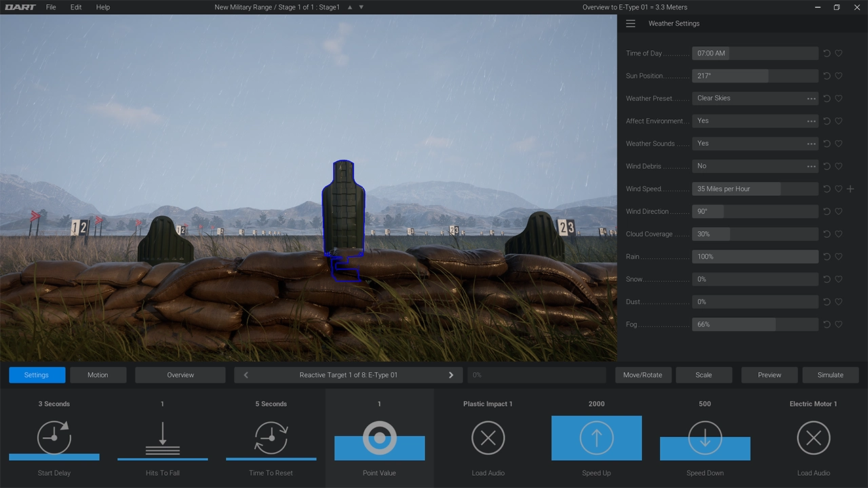Select the Hits To Fall icon
868x488 pixels.
[x=163, y=438]
